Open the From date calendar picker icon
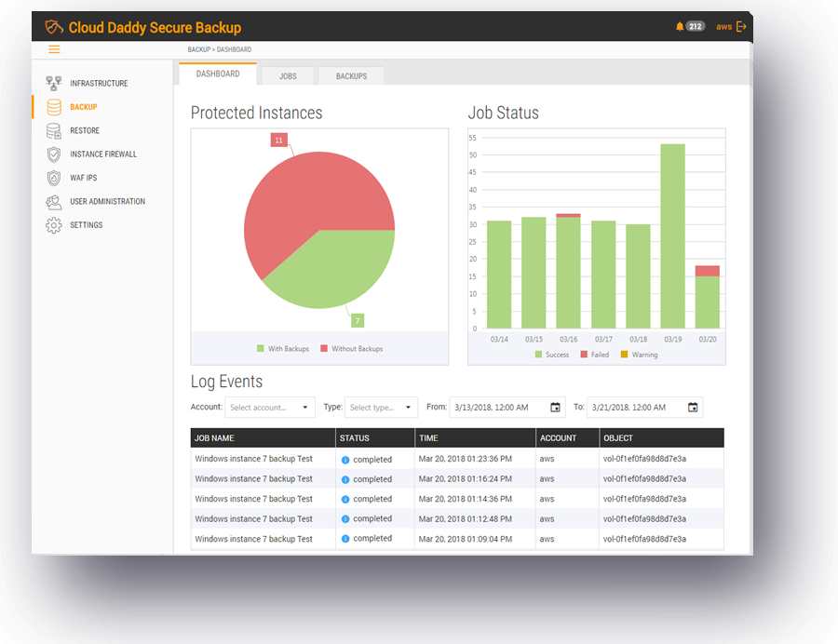This screenshot has height=644, width=838. (x=555, y=408)
